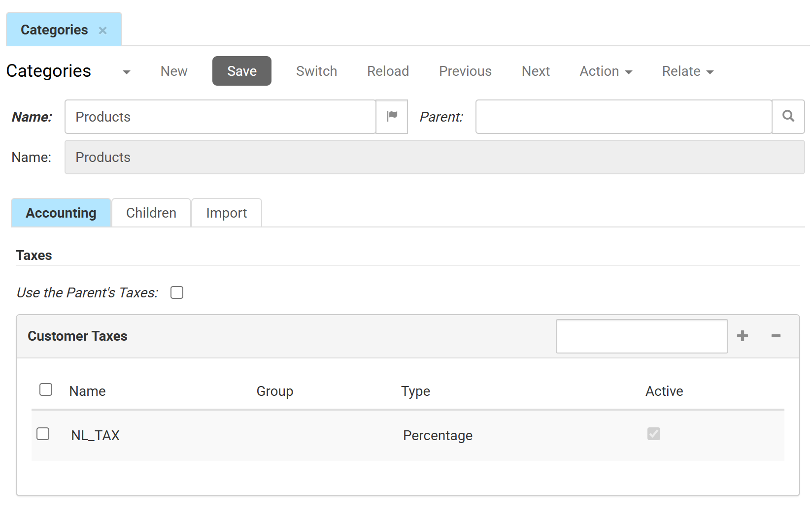Sort by the Group column header
This screenshot has height=515, width=812.
[275, 391]
